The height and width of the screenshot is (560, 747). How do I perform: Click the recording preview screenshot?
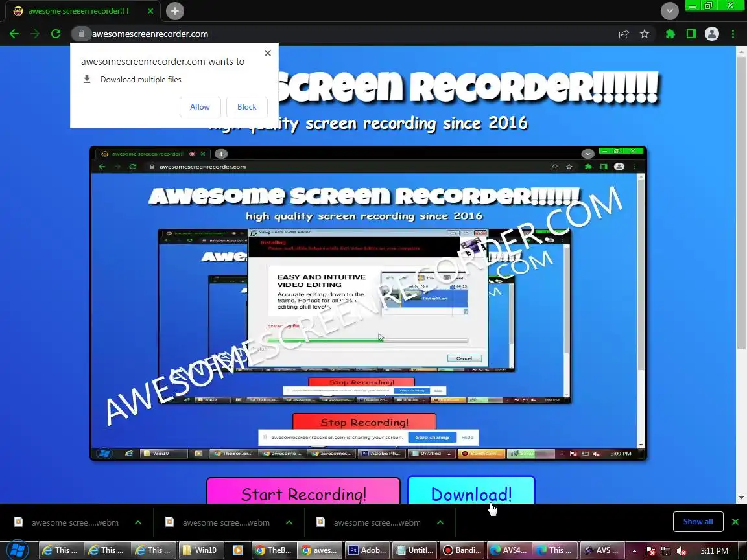tap(368, 303)
